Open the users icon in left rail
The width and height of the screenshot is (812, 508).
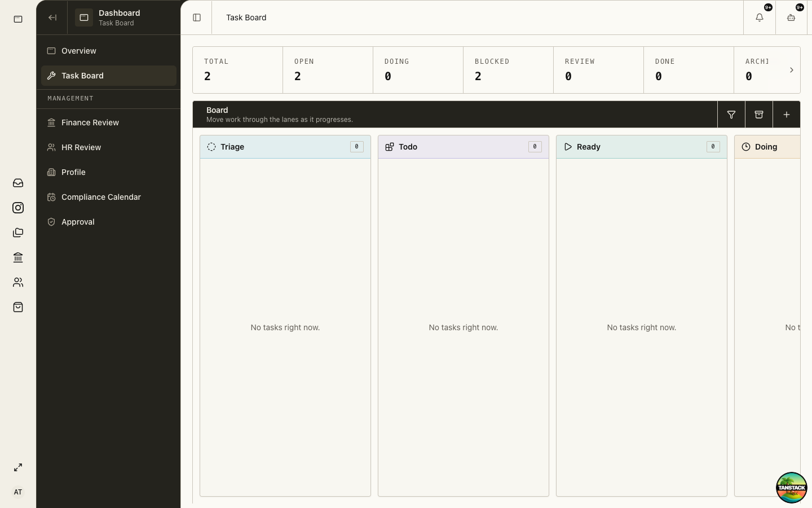pos(18,282)
